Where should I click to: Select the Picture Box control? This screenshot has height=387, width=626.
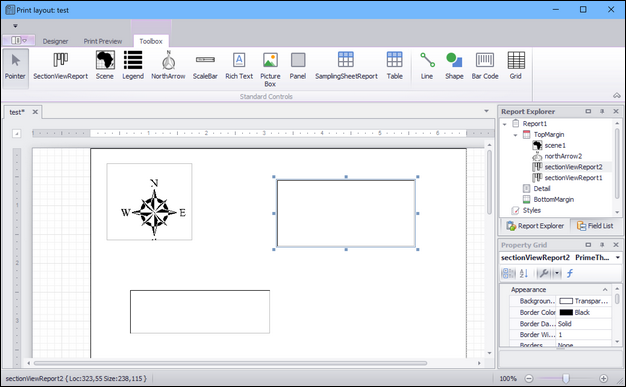[x=270, y=69]
